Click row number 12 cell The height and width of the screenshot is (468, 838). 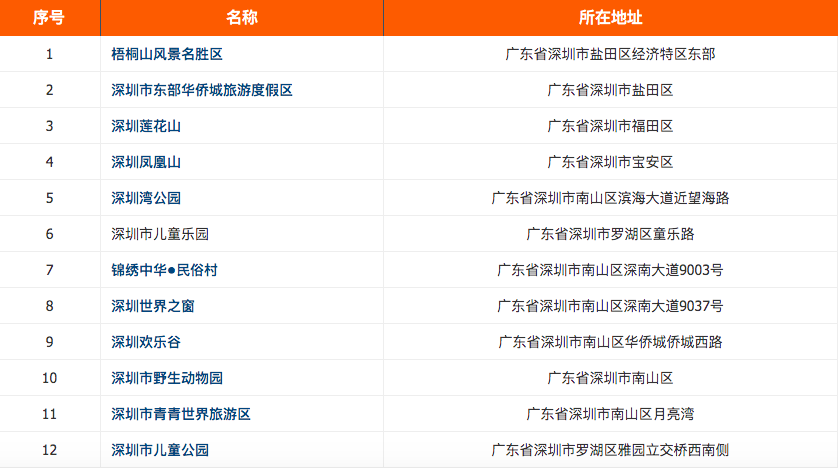[49, 450]
